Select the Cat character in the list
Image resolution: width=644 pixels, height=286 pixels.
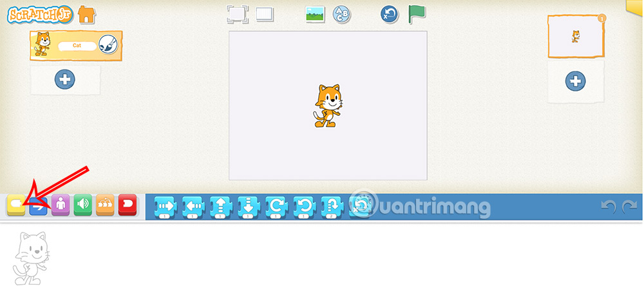coord(76,45)
